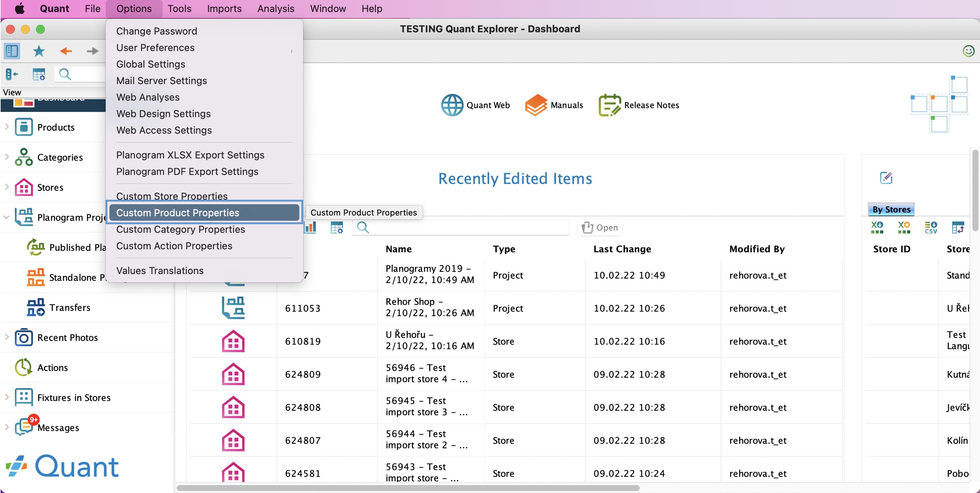Click the horizontal scrollbar at bottom
Viewport: 980px width, 493px height.
click(408, 488)
